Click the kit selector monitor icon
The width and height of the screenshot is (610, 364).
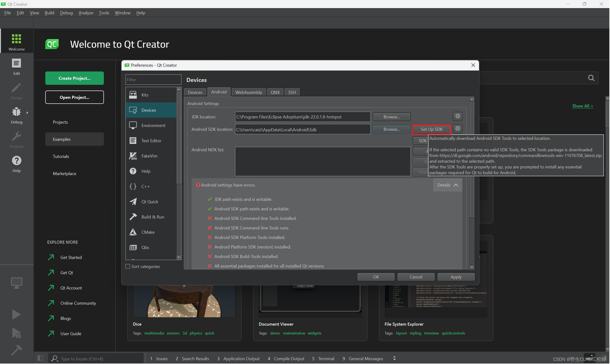(16, 283)
